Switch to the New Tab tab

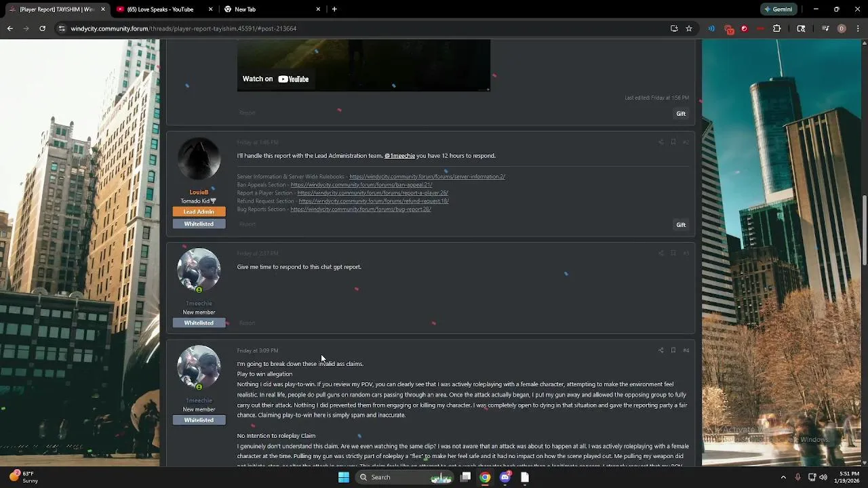273,9
